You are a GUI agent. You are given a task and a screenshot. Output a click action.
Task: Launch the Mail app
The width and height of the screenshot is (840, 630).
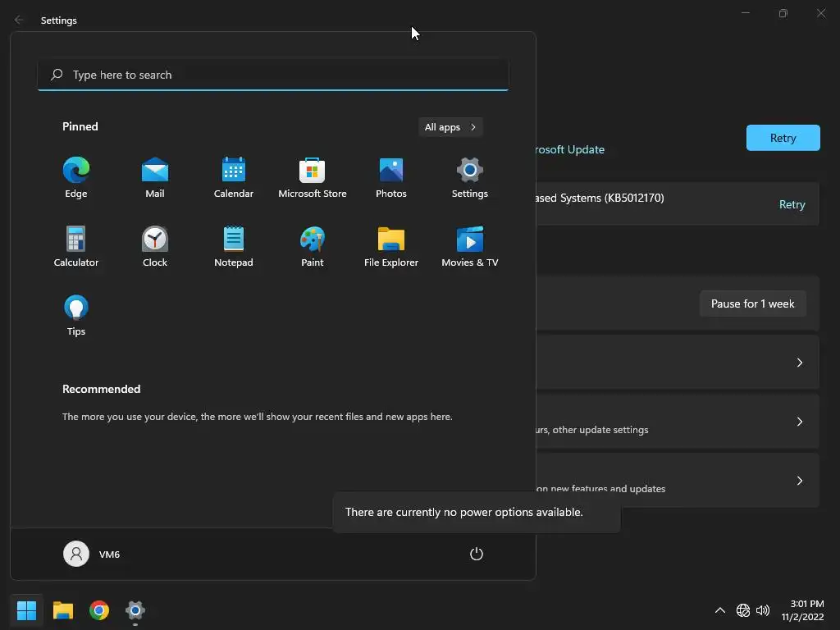click(155, 177)
